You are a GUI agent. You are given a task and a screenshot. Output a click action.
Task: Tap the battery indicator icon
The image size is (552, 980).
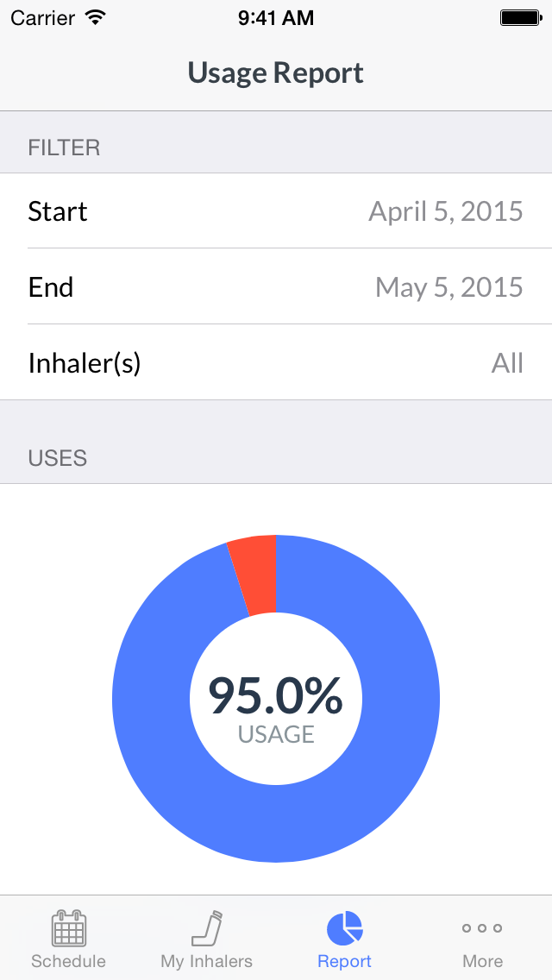[521, 17]
